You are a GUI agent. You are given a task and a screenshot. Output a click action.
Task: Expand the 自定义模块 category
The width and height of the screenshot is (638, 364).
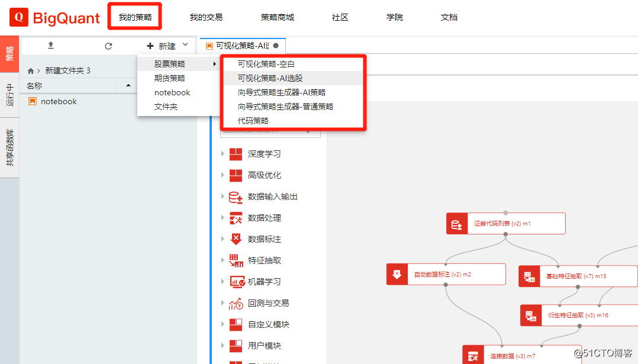tap(223, 324)
